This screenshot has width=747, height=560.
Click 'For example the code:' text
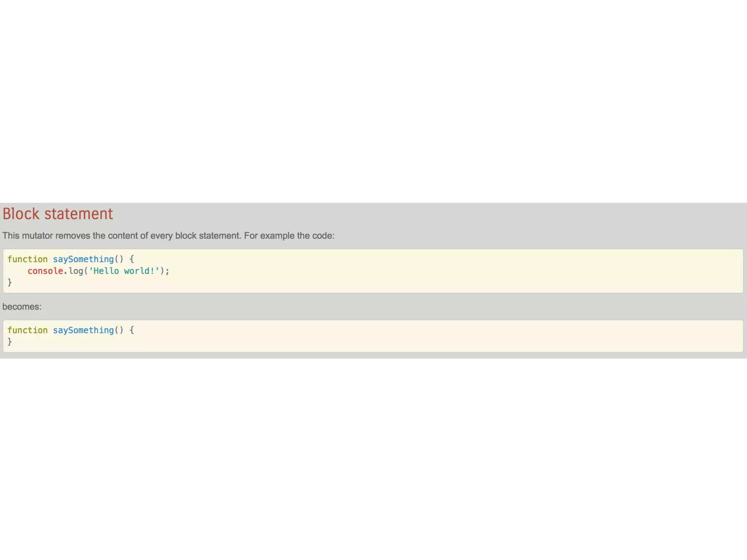(289, 236)
